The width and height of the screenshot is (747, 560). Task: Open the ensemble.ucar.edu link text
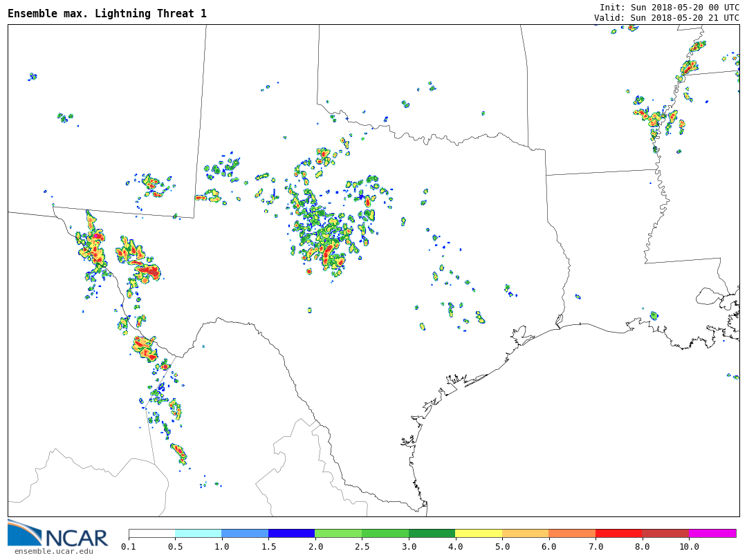(53, 552)
